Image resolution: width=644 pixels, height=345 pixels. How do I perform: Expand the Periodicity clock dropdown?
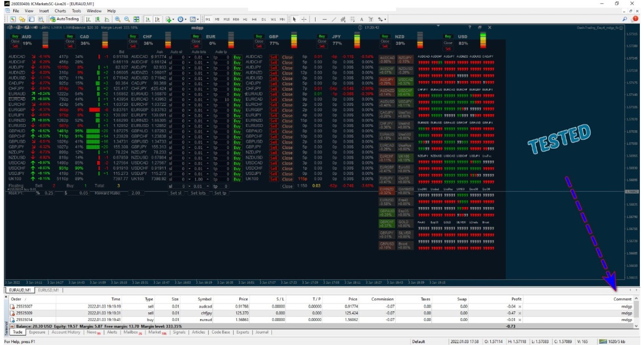pyautogui.click(x=185, y=19)
